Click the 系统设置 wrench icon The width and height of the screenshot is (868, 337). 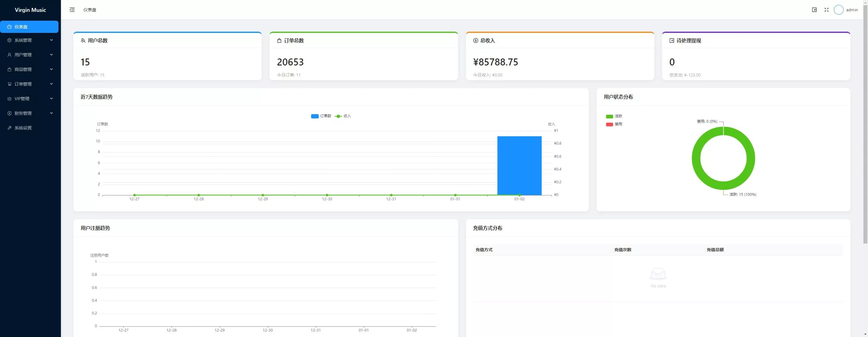click(x=9, y=128)
